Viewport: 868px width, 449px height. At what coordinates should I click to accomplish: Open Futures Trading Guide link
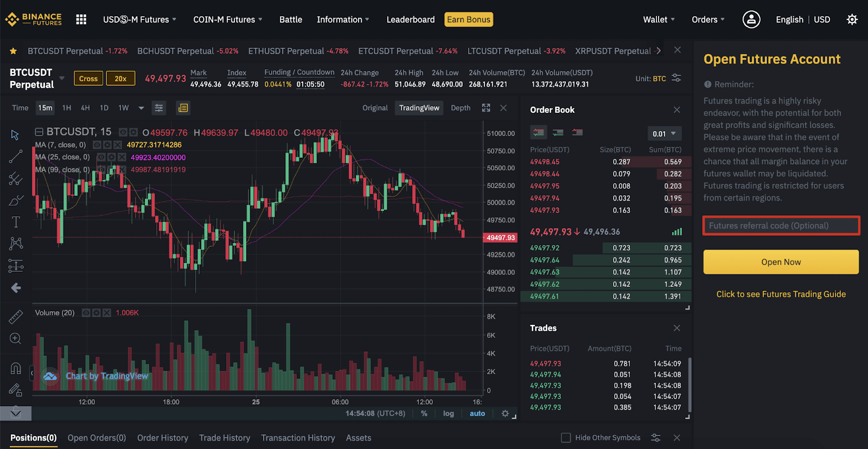pyautogui.click(x=781, y=294)
